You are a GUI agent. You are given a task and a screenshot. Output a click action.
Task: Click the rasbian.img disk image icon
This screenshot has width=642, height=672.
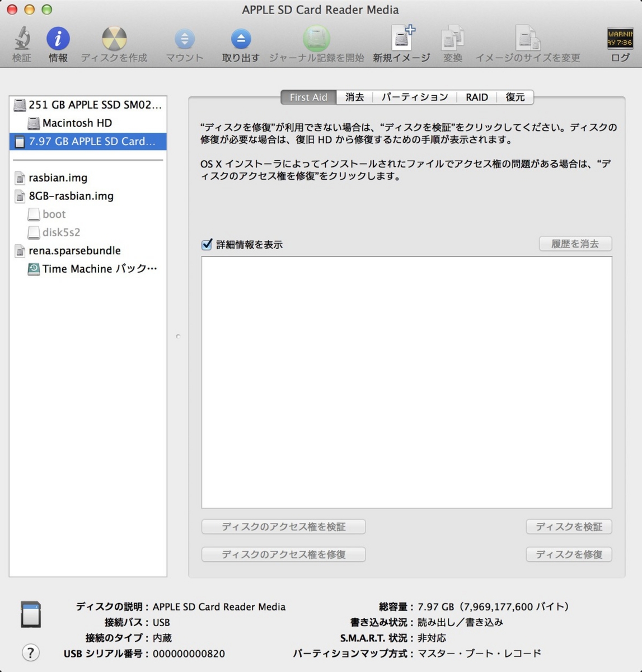pyautogui.click(x=20, y=178)
